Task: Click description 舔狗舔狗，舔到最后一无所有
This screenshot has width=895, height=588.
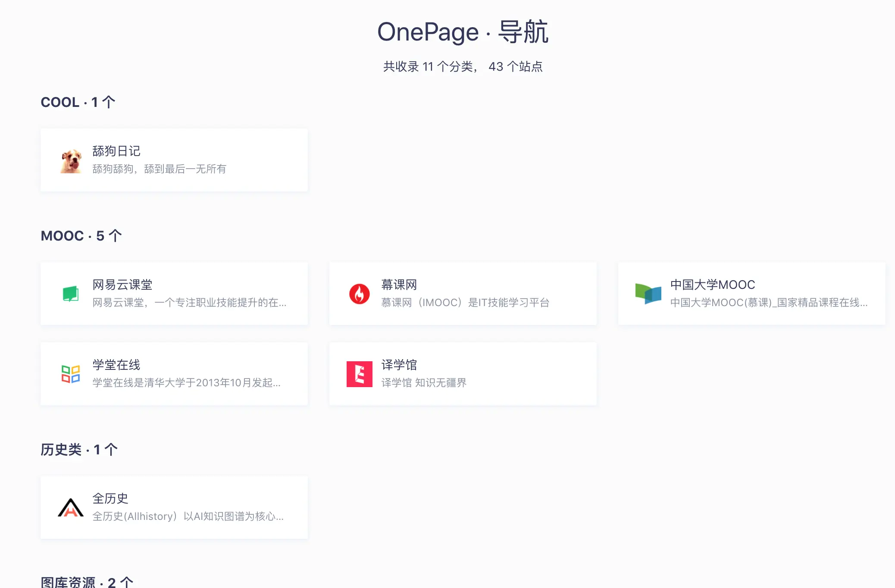Action: tap(160, 169)
